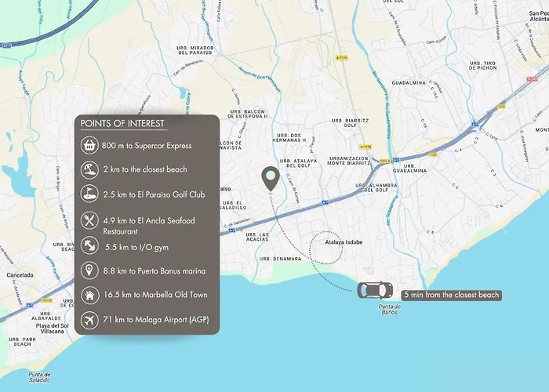Click the fork and knife restaurant icon

tap(89, 220)
